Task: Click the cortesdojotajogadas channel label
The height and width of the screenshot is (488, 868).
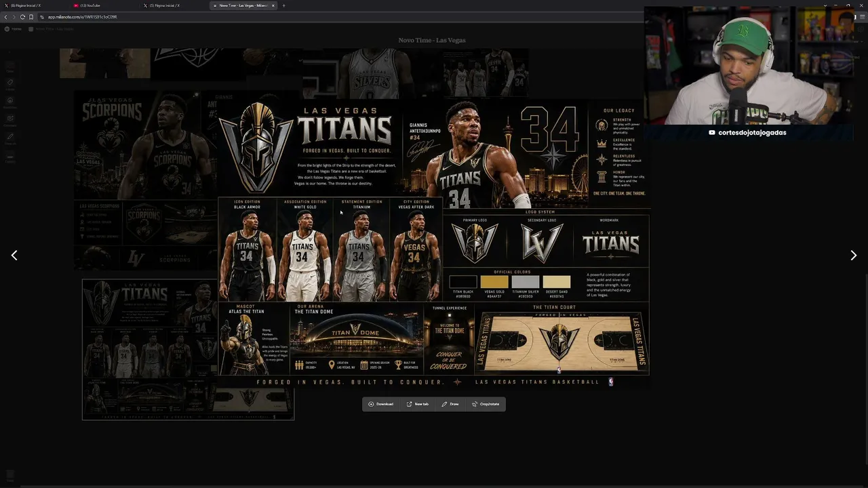Action: coord(747,133)
